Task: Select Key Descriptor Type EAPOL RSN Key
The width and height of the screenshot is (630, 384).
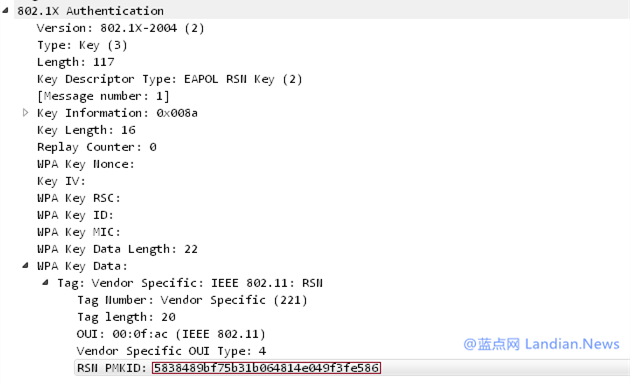Action: (x=169, y=79)
